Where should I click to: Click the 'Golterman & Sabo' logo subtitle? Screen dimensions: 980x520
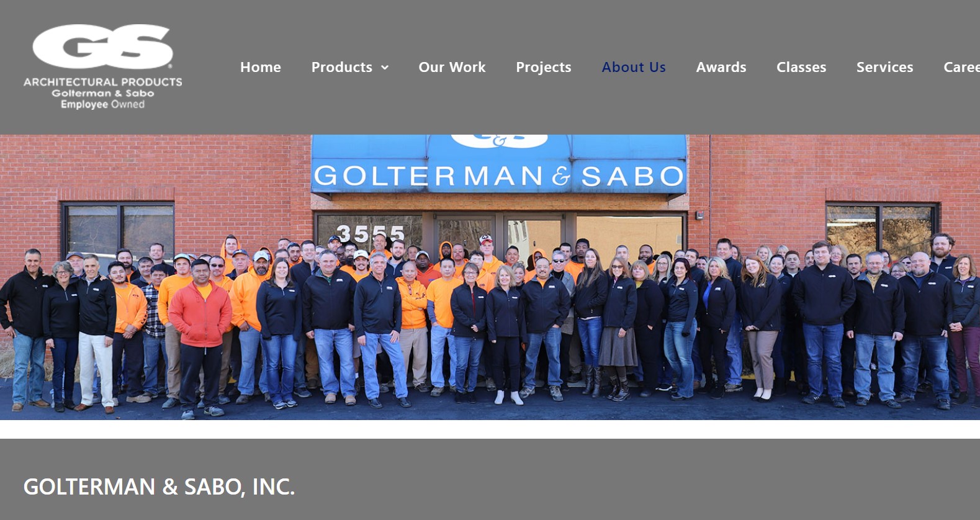click(x=103, y=93)
